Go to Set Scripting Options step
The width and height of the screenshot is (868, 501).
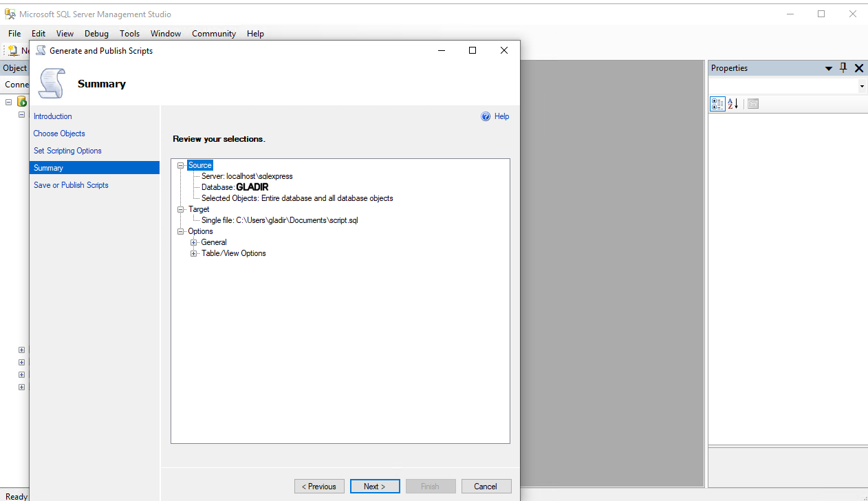(x=67, y=151)
